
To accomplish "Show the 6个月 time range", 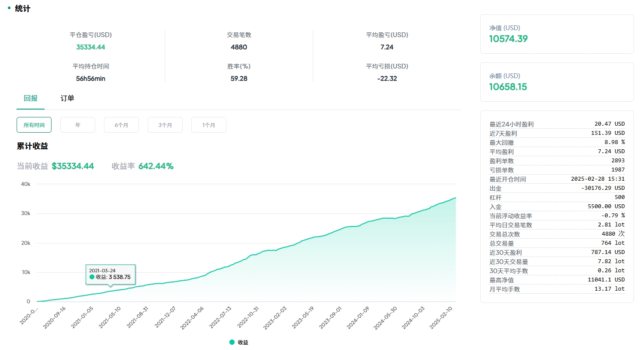I will pos(121,125).
